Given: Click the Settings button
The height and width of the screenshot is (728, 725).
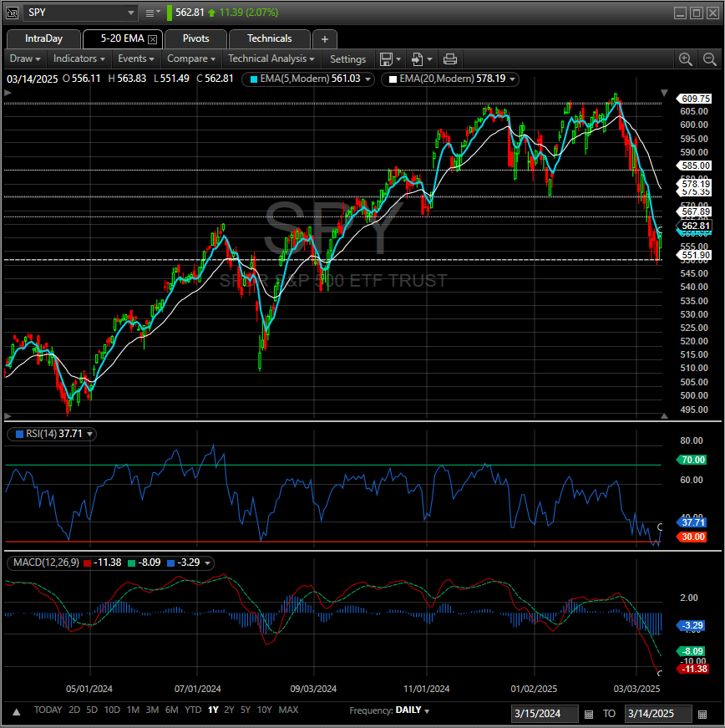Looking at the screenshot, I should pyautogui.click(x=347, y=59).
